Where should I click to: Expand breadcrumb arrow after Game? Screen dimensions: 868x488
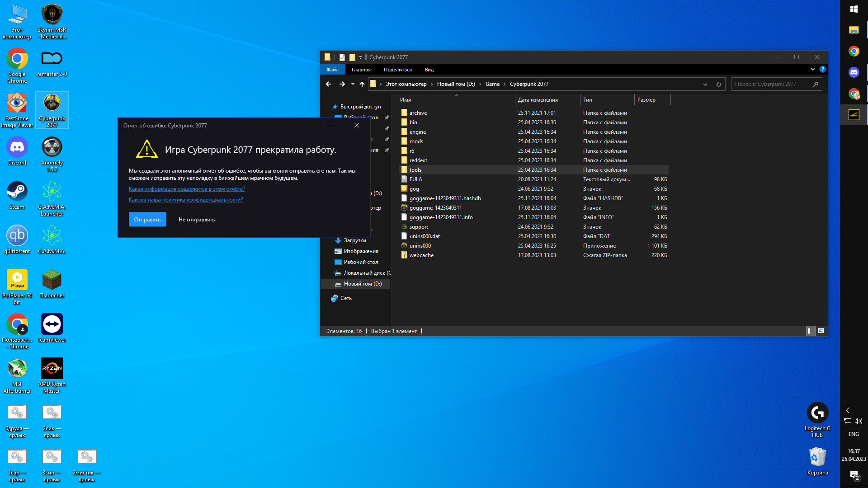tap(505, 84)
